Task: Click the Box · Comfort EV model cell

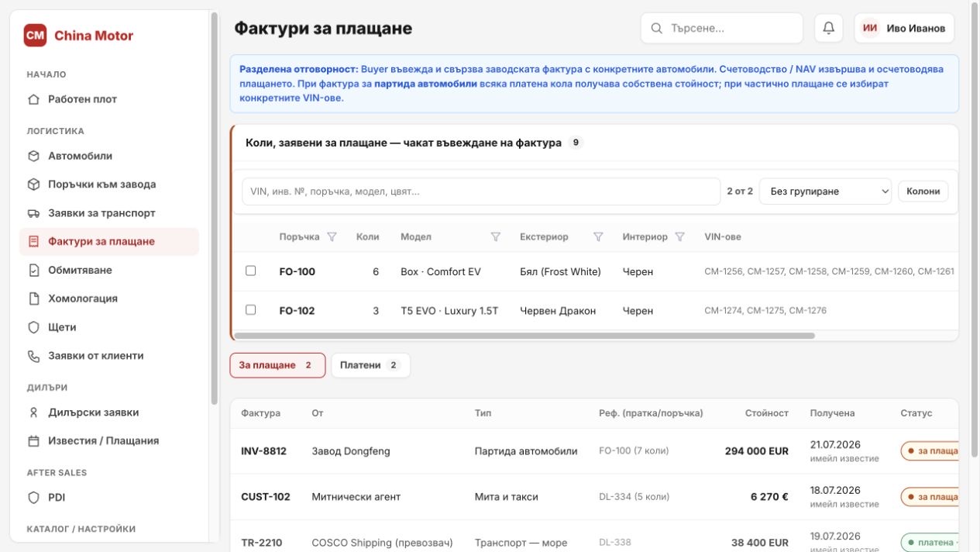Action: click(x=441, y=271)
